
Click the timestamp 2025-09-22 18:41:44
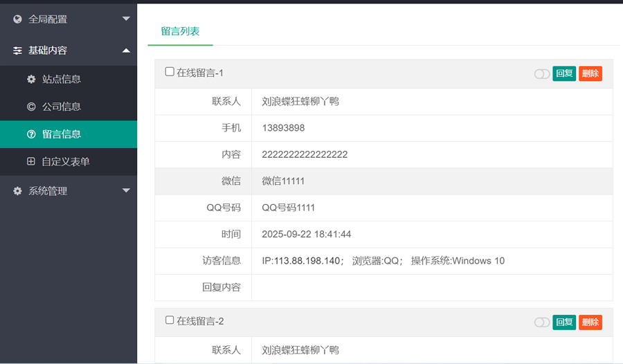click(x=307, y=235)
